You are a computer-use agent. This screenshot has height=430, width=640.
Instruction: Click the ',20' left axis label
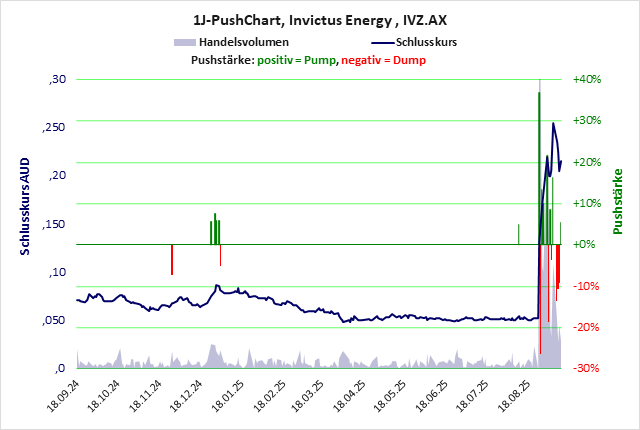coord(58,175)
